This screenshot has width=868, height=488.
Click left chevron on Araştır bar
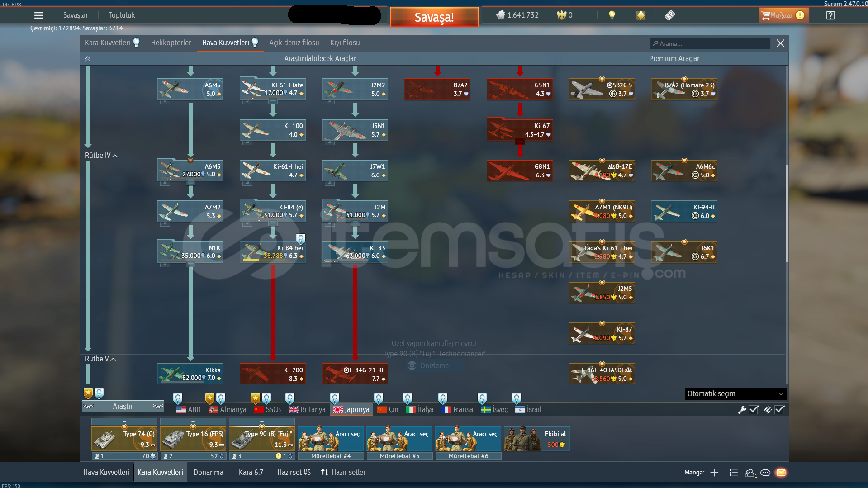[x=89, y=407]
